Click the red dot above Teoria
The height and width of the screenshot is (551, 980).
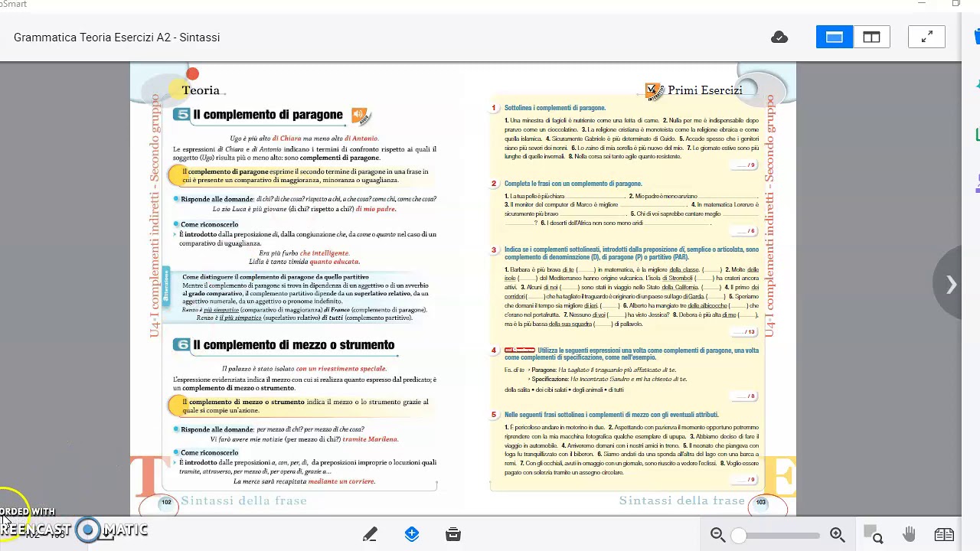[x=192, y=74]
